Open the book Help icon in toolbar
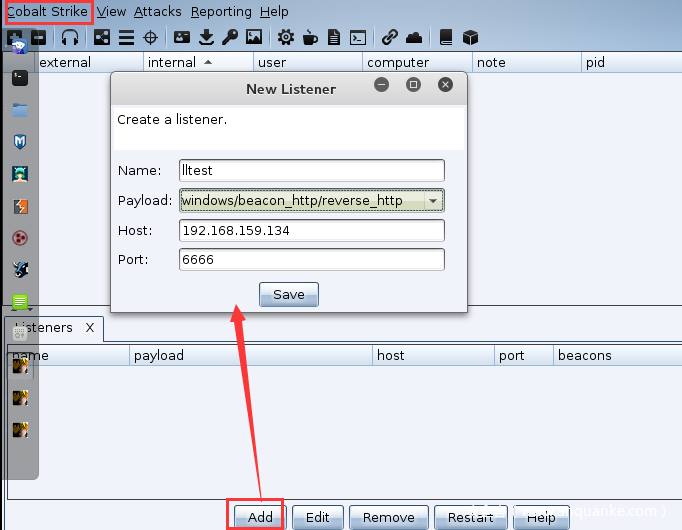Screen dimensions: 682x530 (446, 37)
